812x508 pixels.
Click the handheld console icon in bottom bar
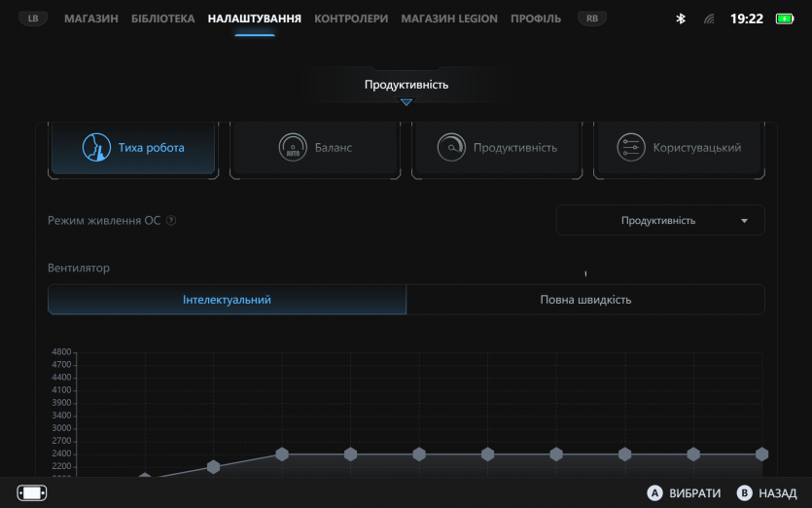pos(32,492)
